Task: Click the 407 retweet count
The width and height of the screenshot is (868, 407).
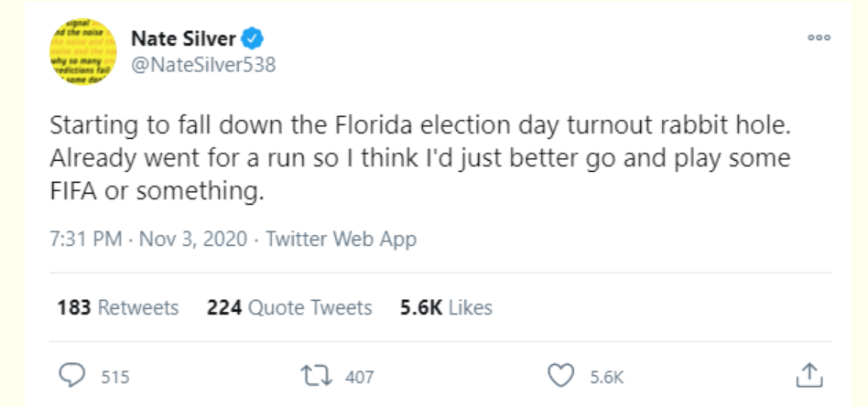Action: (x=360, y=377)
